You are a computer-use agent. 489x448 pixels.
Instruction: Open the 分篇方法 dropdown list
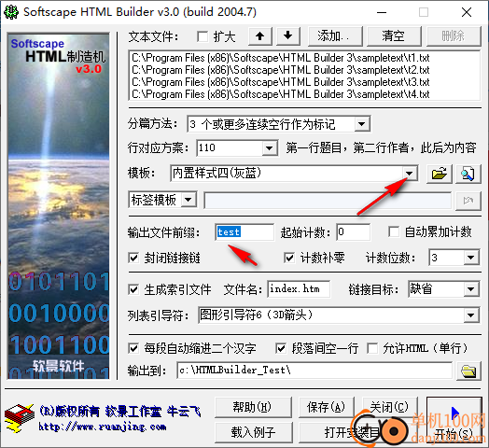coord(362,124)
